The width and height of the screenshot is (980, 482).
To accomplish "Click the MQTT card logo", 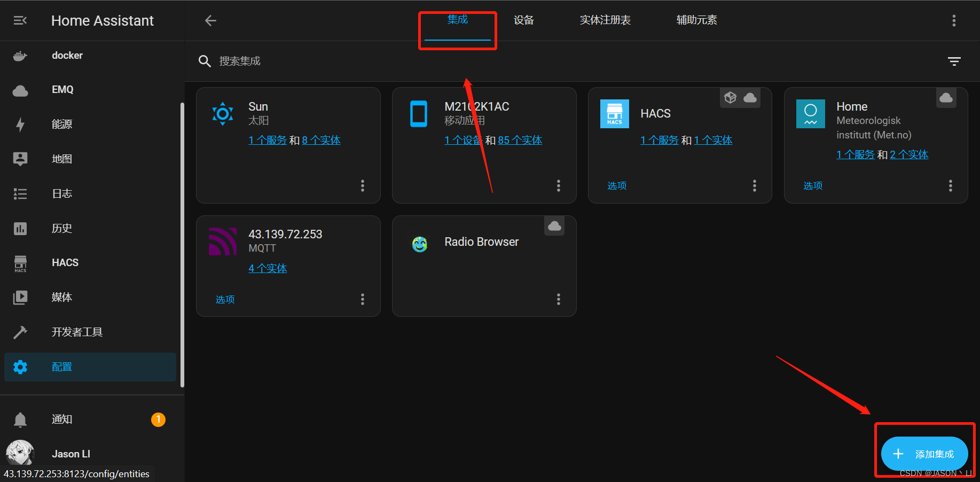I will coord(223,242).
